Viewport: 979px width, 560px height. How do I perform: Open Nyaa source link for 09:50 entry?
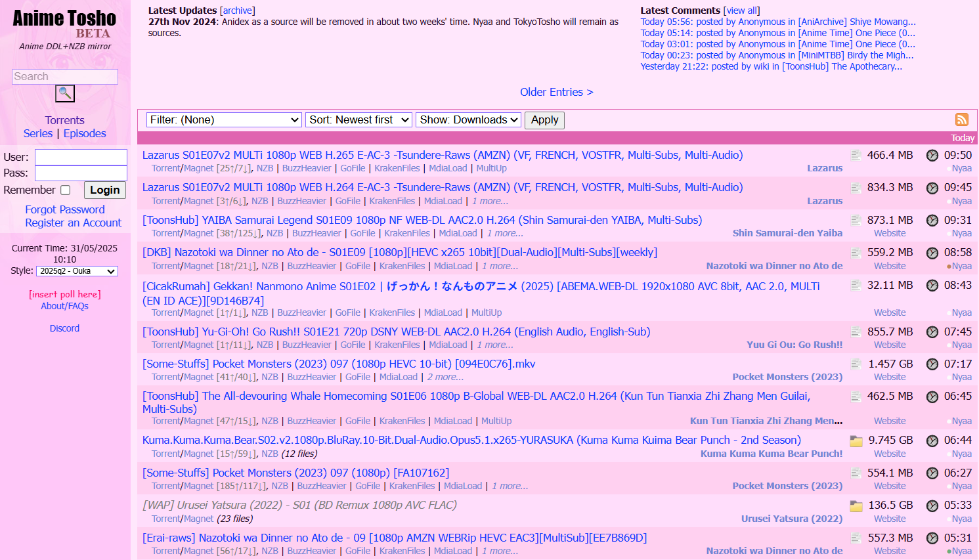tap(962, 168)
